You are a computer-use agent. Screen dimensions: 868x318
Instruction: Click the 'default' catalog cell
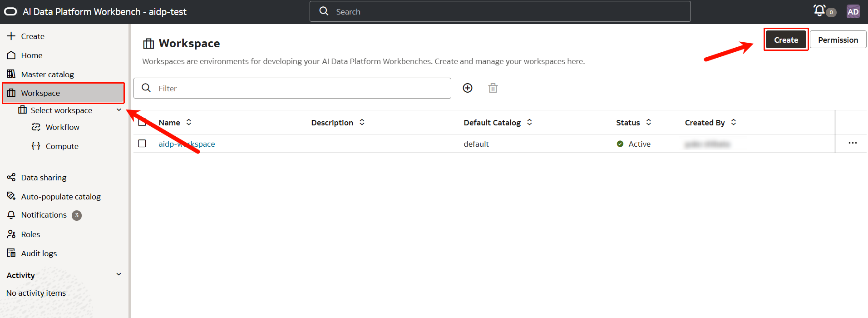click(476, 144)
